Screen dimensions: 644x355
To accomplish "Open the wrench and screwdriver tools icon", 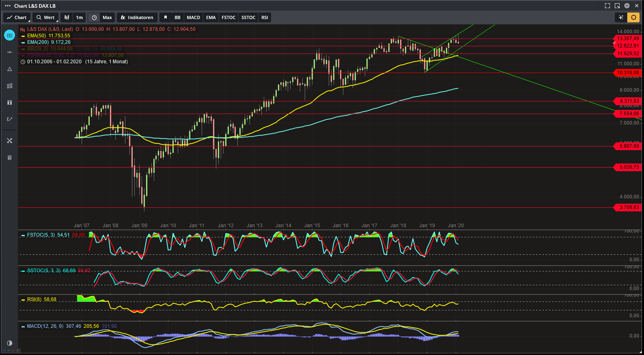I will pyautogui.click(x=10, y=141).
